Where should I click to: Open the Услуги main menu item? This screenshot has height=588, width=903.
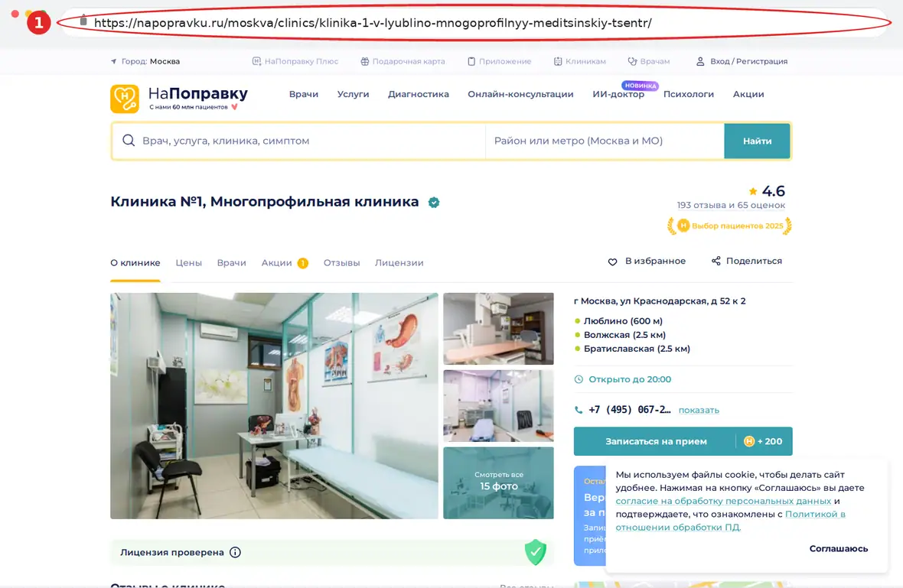click(353, 94)
